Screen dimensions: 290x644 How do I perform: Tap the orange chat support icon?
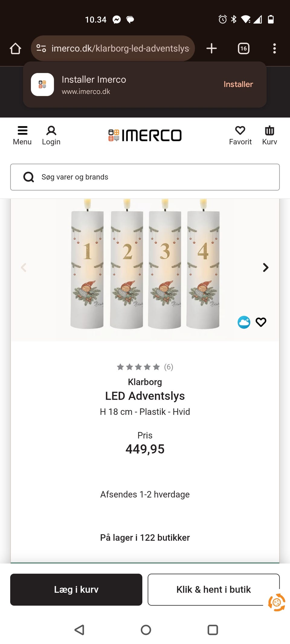[x=276, y=602]
